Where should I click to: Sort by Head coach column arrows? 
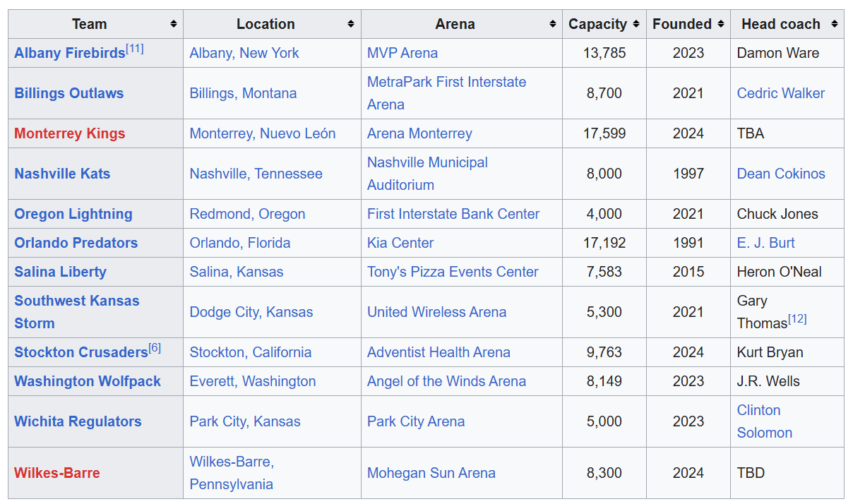click(x=834, y=24)
